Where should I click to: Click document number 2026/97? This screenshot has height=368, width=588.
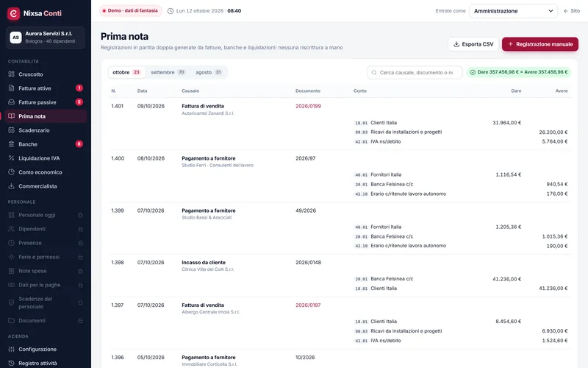(x=306, y=158)
